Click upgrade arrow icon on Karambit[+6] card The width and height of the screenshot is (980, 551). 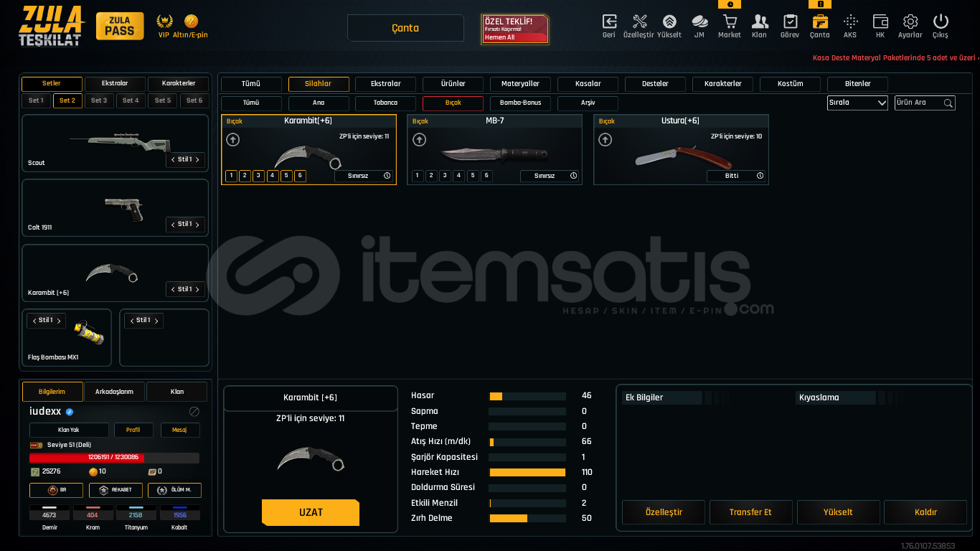click(234, 140)
